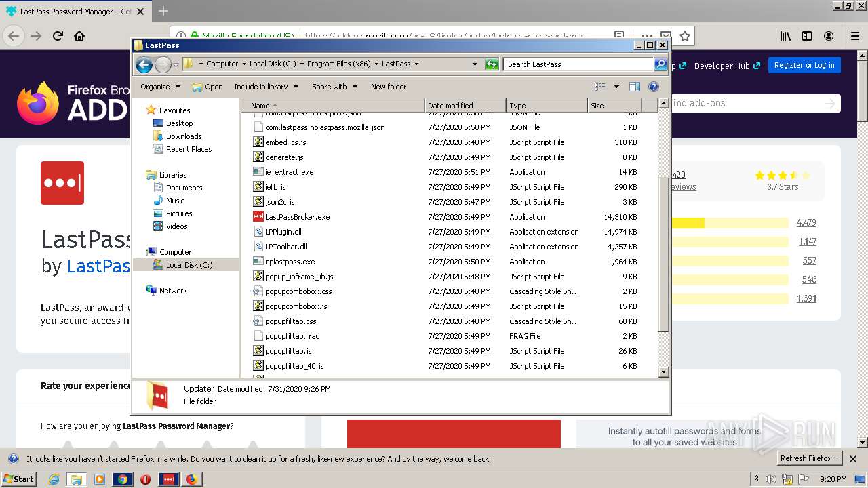Toggle the preview pane icon in Explorer
Screen dimensions: 868x488
pos(635,87)
